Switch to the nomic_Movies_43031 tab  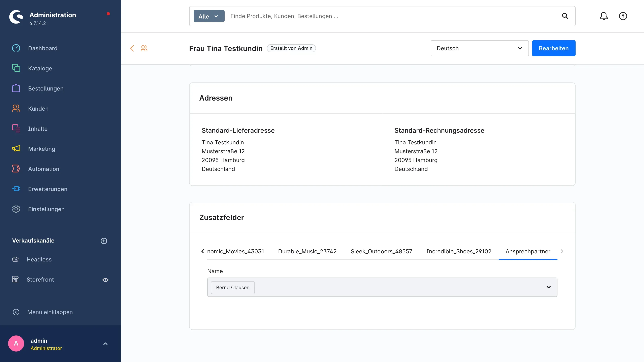tap(235, 251)
